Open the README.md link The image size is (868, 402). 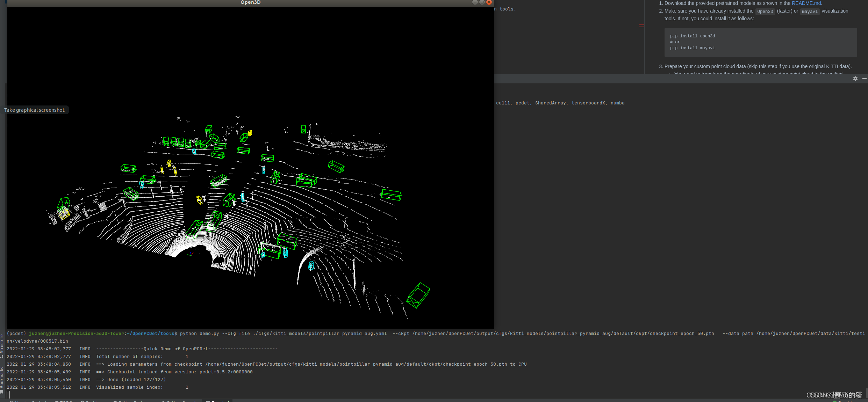[x=806, y=3]
